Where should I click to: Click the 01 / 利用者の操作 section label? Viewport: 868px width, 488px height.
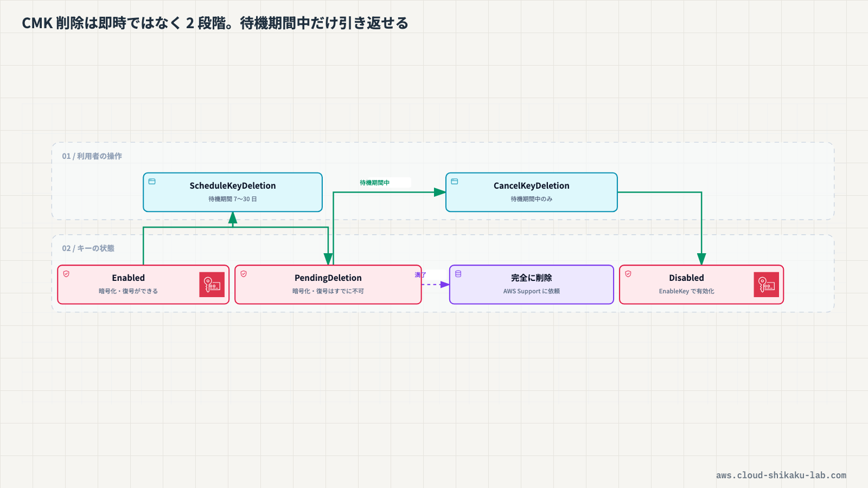(92, 156)
